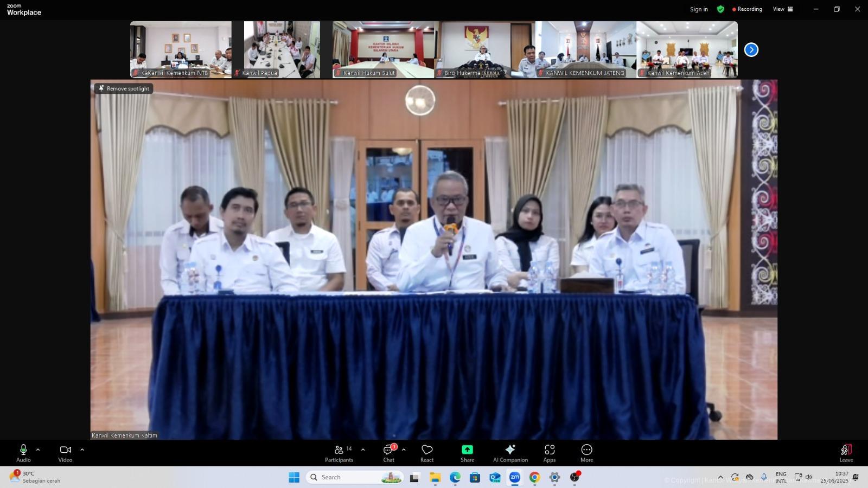This screenshot has width=868, height=488.
Task: Expand video options arrow beside Video
Action: coord(82,450)
